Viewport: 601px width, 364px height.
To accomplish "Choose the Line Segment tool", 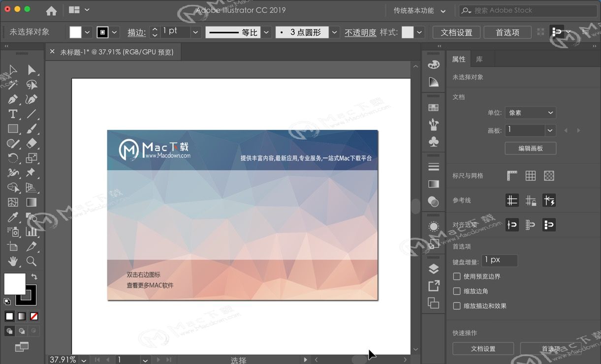I will 32,114.
